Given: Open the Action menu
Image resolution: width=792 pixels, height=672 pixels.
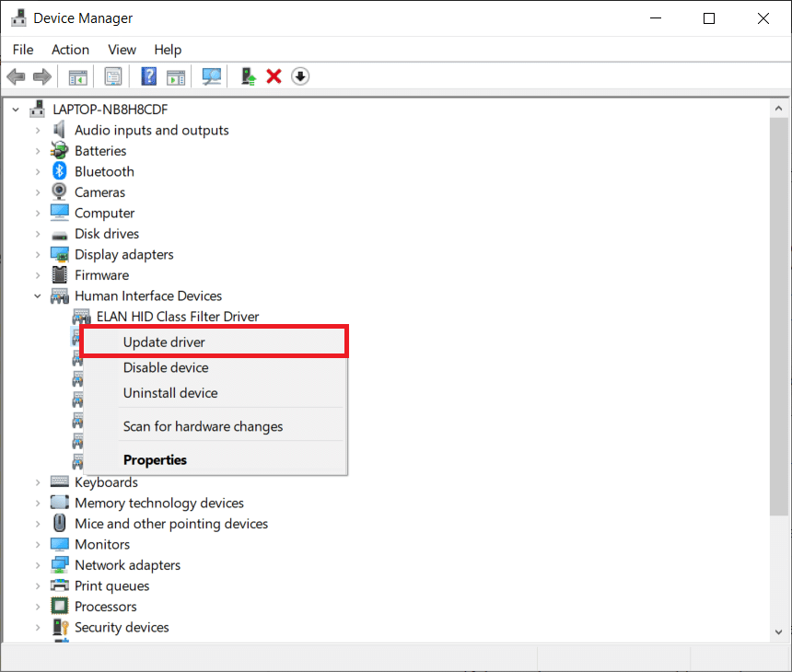Looking at the screenshot, I should click(x=70, y=50).
